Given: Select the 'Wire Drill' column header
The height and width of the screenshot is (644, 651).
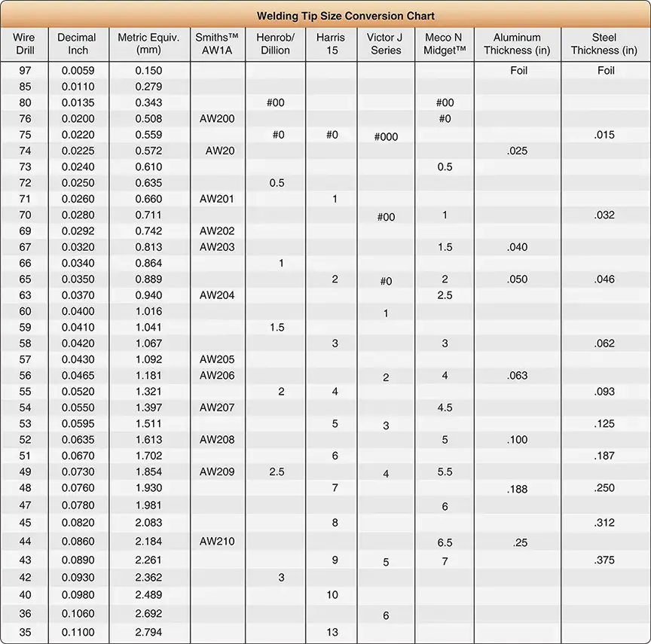Looking at the screenshot, I should click(x=24, y=44).
